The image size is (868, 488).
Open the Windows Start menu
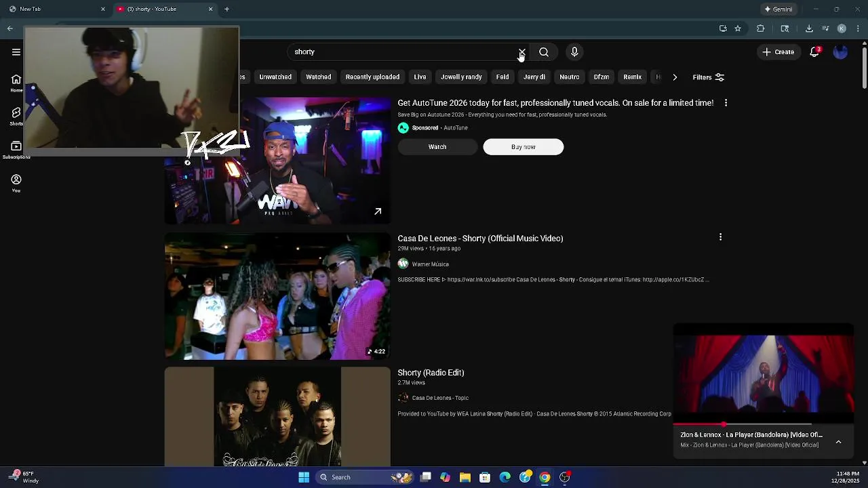[304, 477]
